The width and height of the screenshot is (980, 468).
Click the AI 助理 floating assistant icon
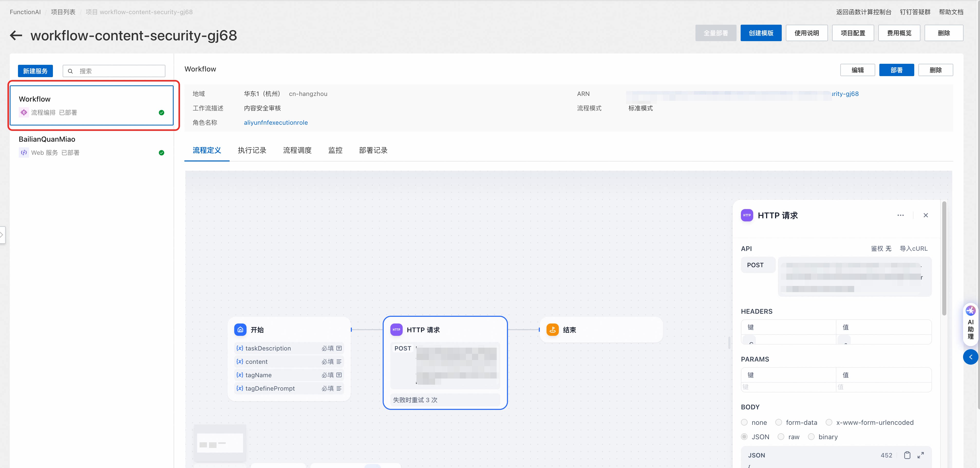pos(970,311)
